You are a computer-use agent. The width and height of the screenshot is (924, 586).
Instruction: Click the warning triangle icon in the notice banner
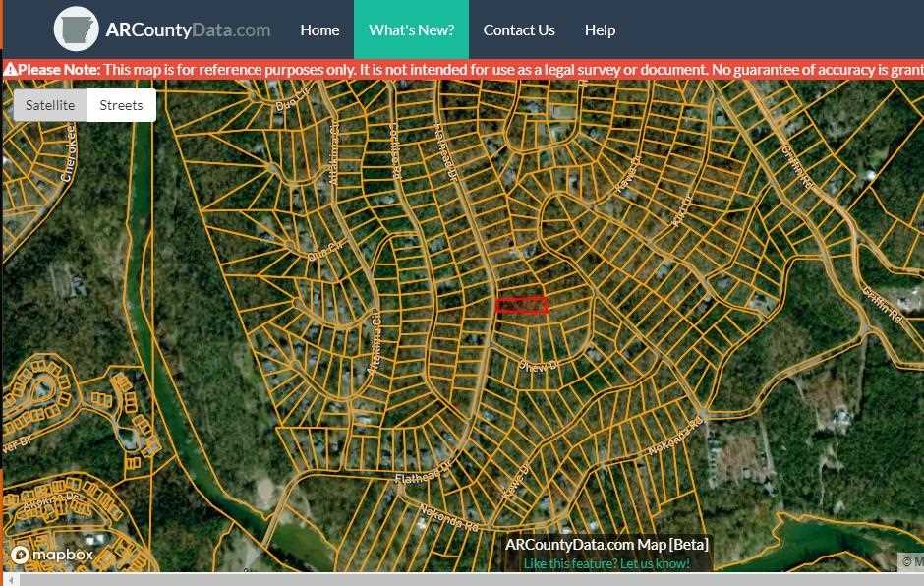(x=10, y=70)
